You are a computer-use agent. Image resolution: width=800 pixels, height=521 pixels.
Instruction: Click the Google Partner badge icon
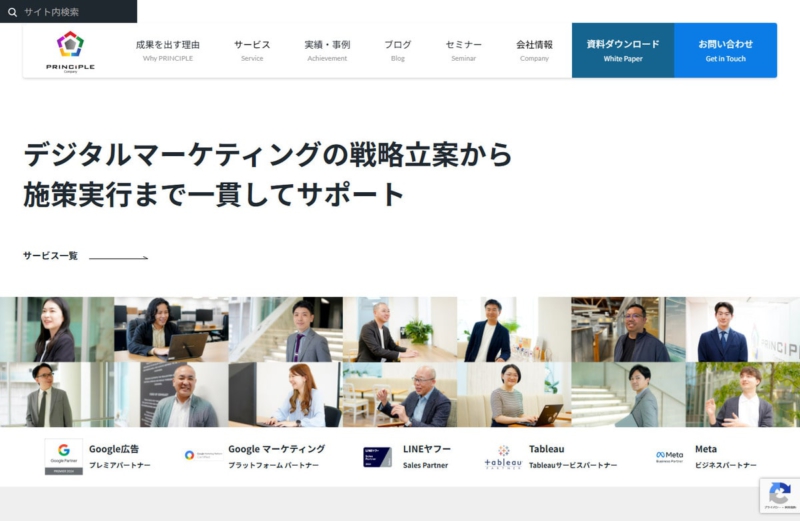64,456
